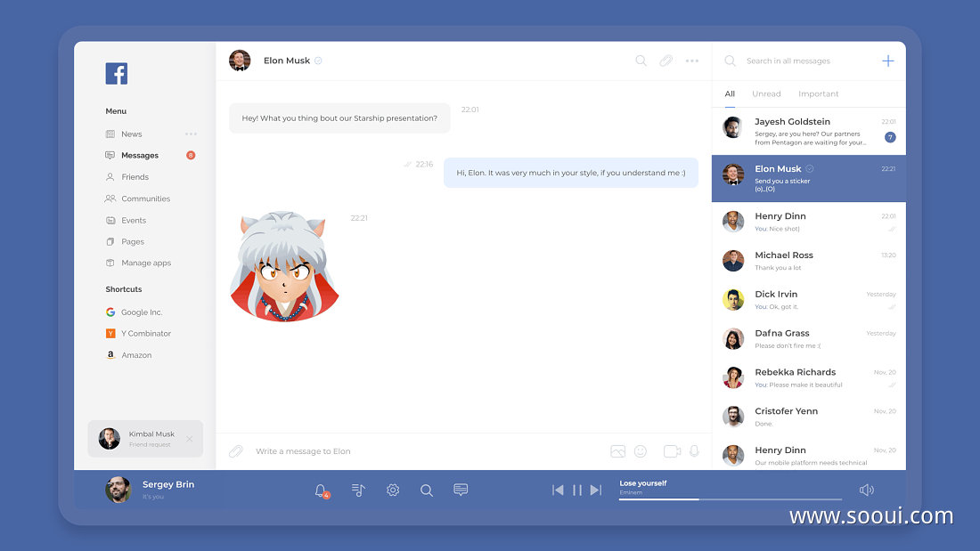The height and width of the screenshot is (551, 980).
Task: Dismiss Kimbal Musk friend request
Action: coord(190,439)
